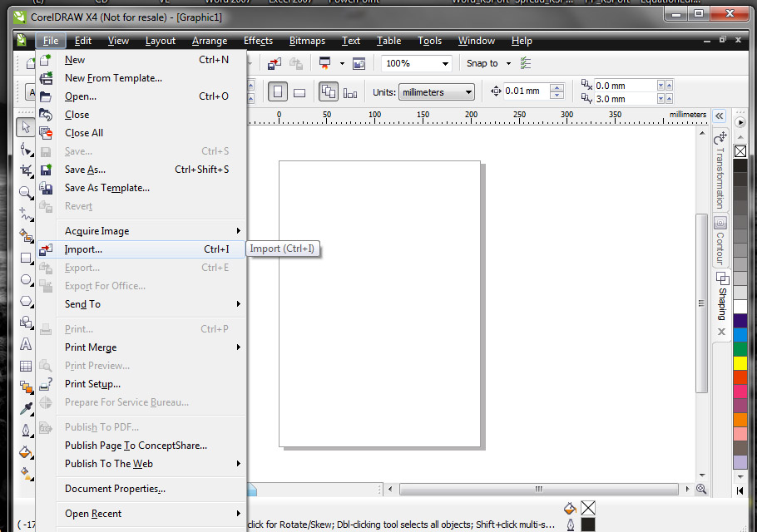Toggle apply layout to all pages

pyautogui.click(x=329, y=91)
